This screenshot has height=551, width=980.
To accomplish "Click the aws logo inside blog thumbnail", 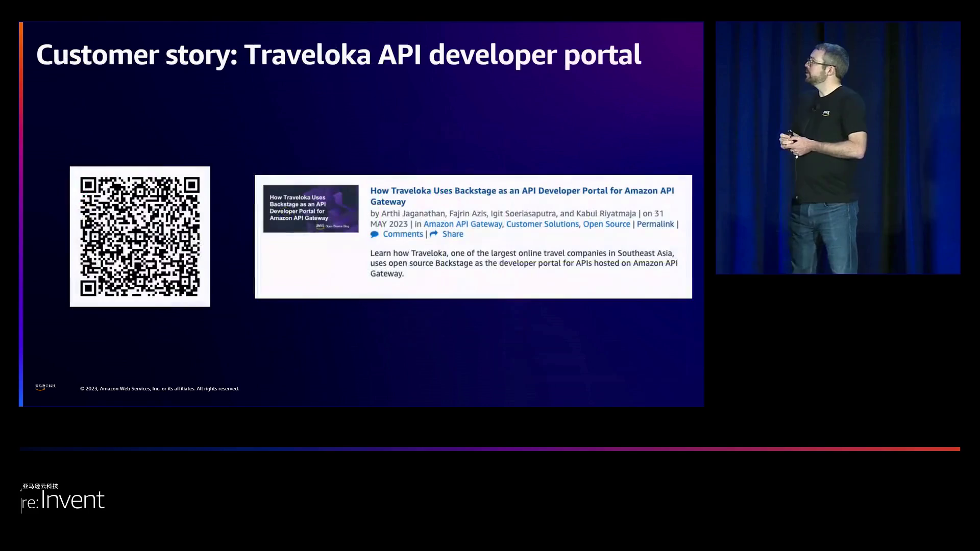I will pos(320,226).
